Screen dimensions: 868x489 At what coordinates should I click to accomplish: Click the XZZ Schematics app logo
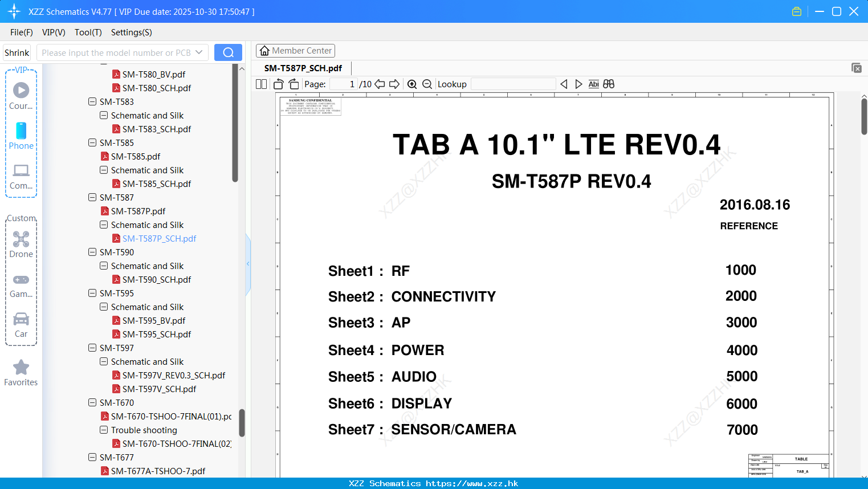[x=14, y=11]
